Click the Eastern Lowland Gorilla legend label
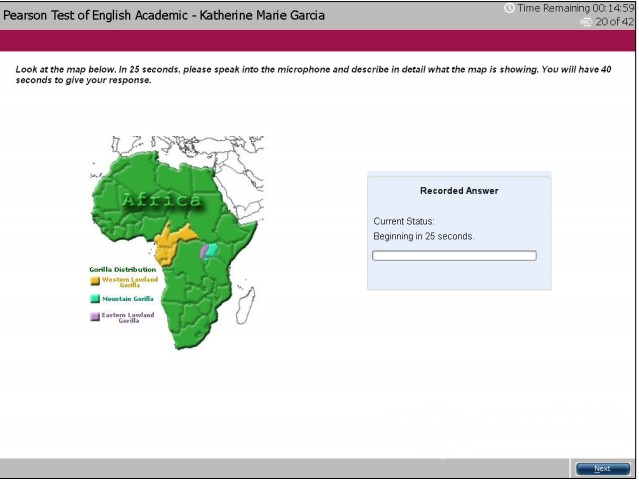This screenshot has width=639, height=480. pos(128,317)
